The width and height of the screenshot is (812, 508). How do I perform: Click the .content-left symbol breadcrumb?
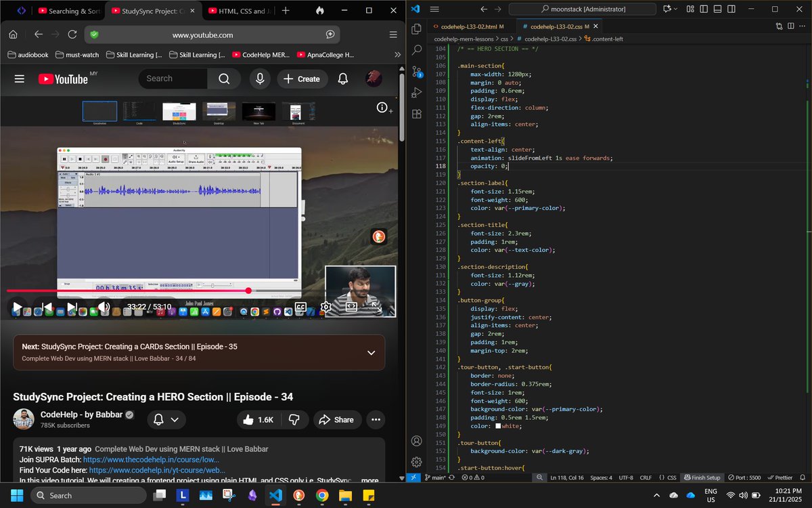click(603, 39)
